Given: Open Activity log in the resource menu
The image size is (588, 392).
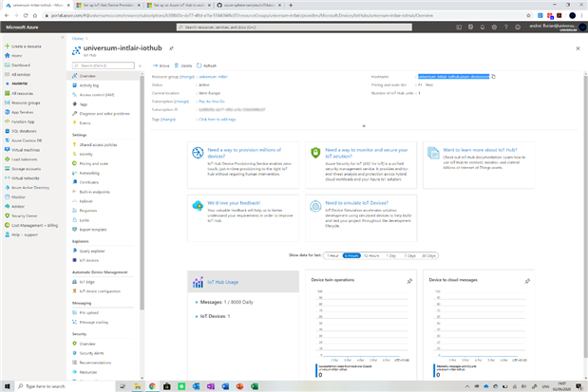Looking at the screenshot, I should tap(89, 85).
